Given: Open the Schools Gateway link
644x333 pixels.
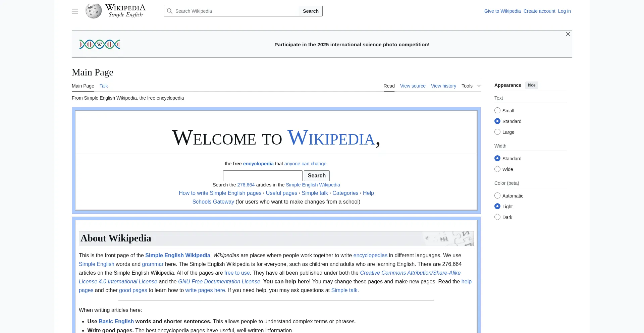Looking at the screenshot, I should pyautogui.click(x=213, y=202).
